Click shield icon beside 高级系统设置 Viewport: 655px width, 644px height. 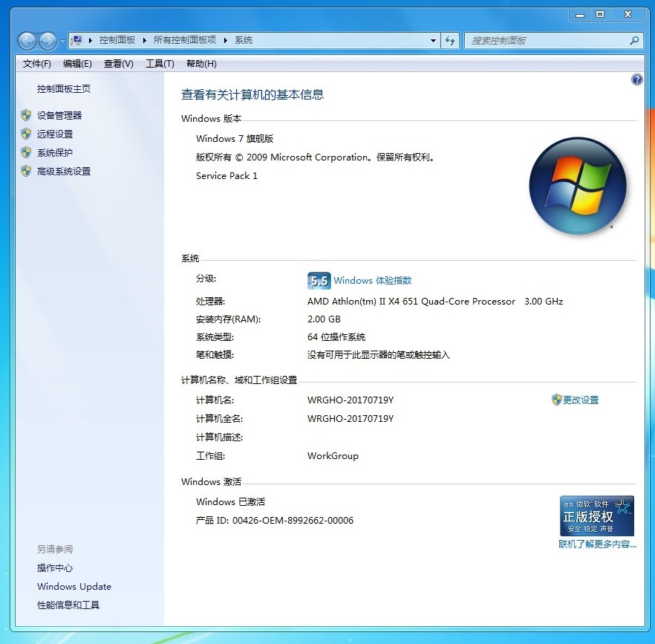pos(26,171)
